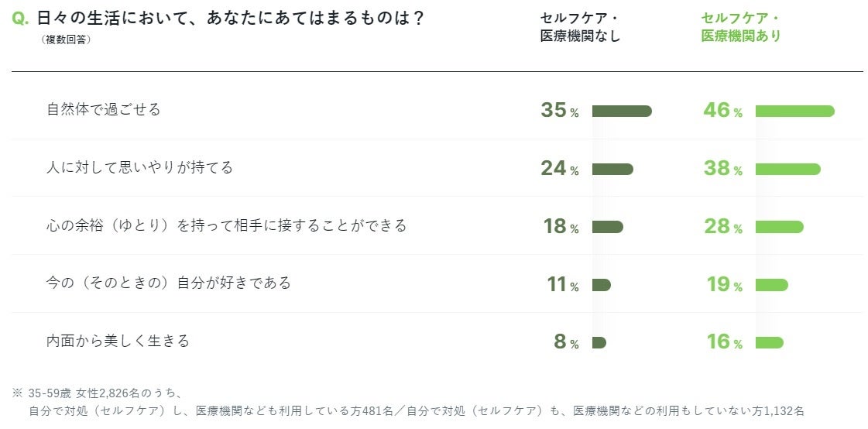Screen dimensions: 868x429
Task: Click the light green 16% value
Action: 722,341
